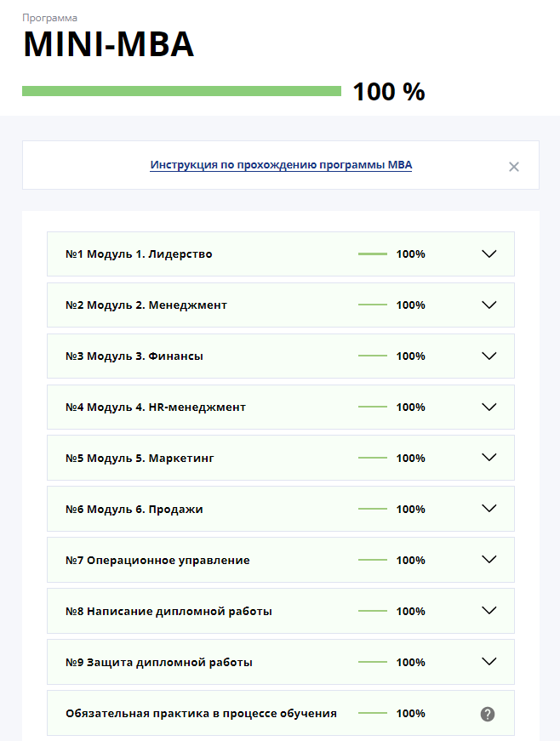The height and width of the screenshot is (741, 560).
Task: Select the №3 Модуль 3. Финансы title
Action: 134,356
